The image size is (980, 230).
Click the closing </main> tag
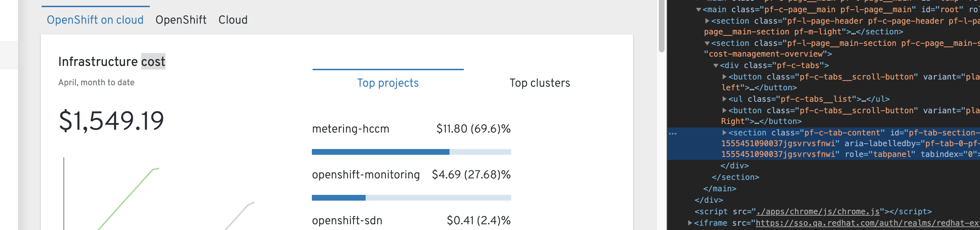[x=719, y=189]
